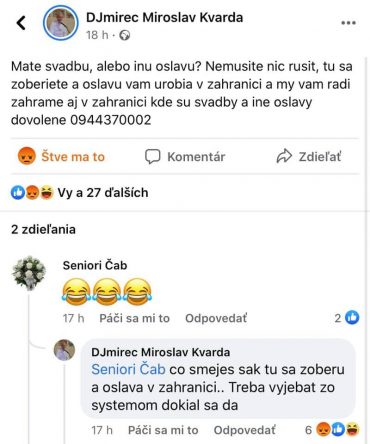
Task: Toggle the Štve ma to angry reaction
Action: [x=61, y=156]
